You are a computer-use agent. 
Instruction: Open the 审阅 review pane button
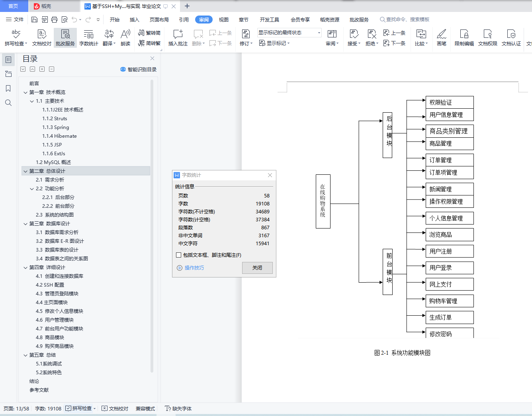(332, 38)
